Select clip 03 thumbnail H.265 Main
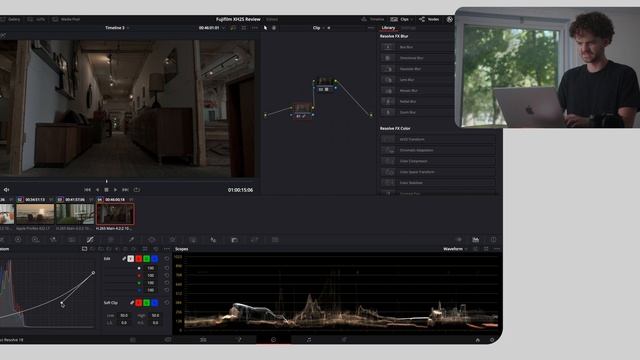Viewport: 640px width, 360px height. [x=75, y=214]
